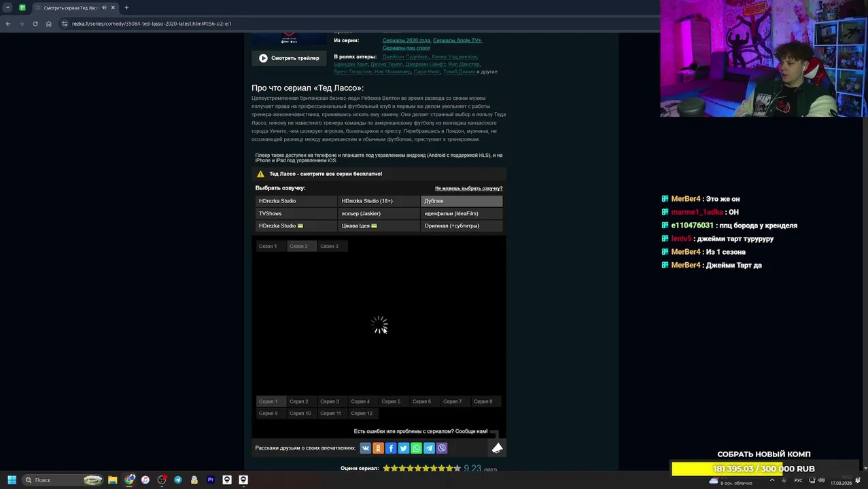The height and width of the screenshot is (489, 868).
Task: Select HDrezka Studio voiceover
Action: click(296, 201)
